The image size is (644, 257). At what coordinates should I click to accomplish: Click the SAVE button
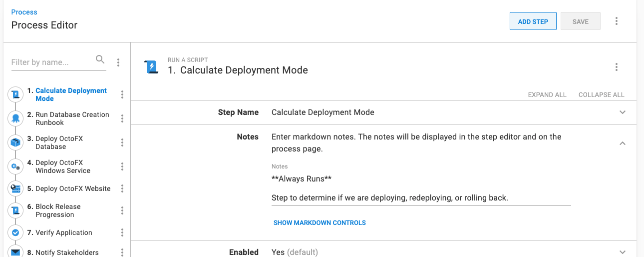pyautogui.click(x=580, y=21)
